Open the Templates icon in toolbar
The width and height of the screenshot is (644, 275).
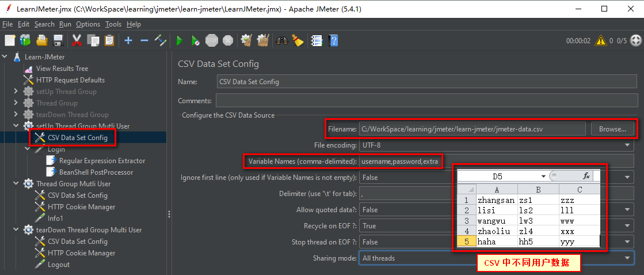pos(25,40)
